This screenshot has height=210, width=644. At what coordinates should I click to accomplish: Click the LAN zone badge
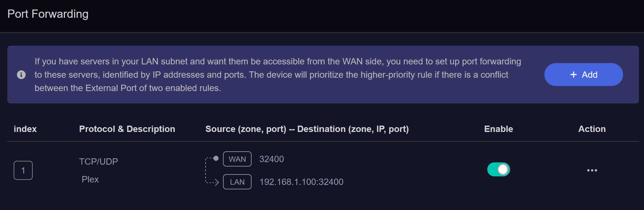(237, 182)
